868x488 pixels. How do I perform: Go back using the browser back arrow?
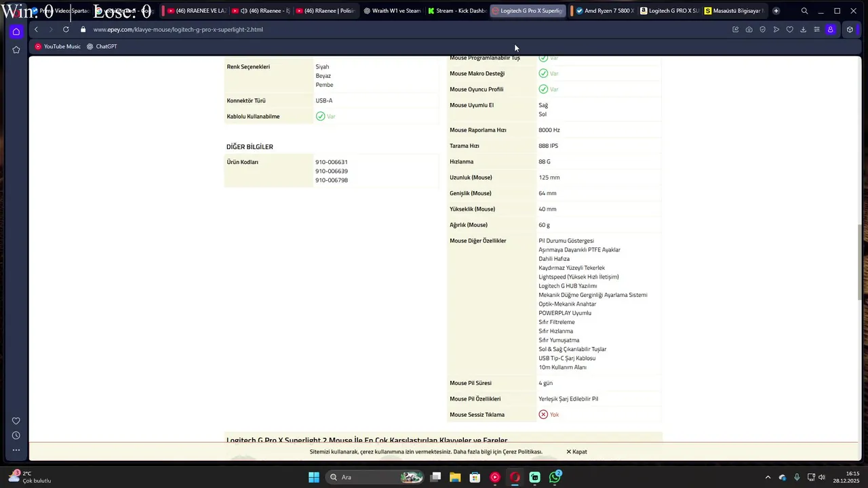tap(36, 30)
